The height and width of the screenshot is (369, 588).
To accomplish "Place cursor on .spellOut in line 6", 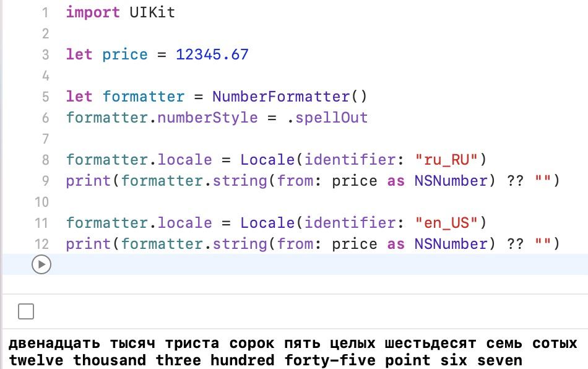I will (x=327, y=118).
